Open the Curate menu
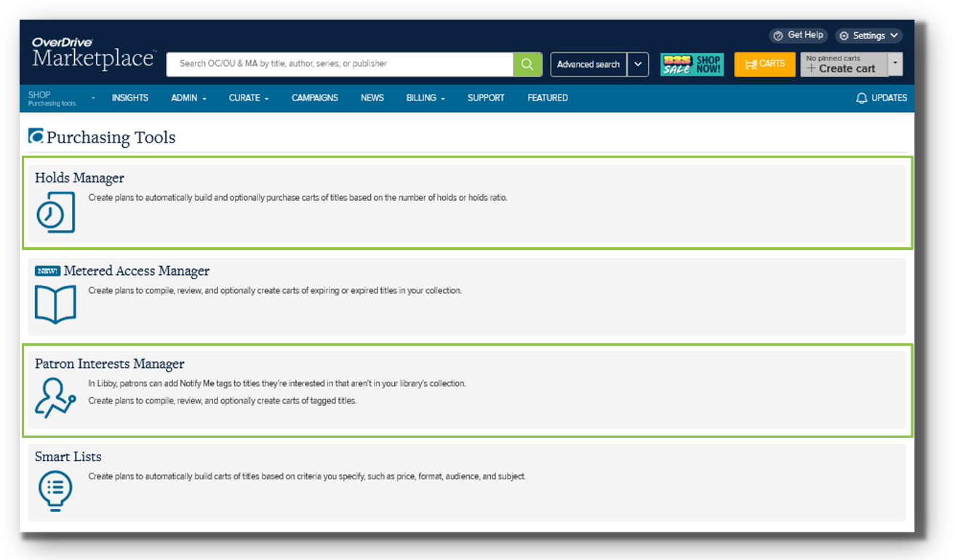 pos(249,98)
